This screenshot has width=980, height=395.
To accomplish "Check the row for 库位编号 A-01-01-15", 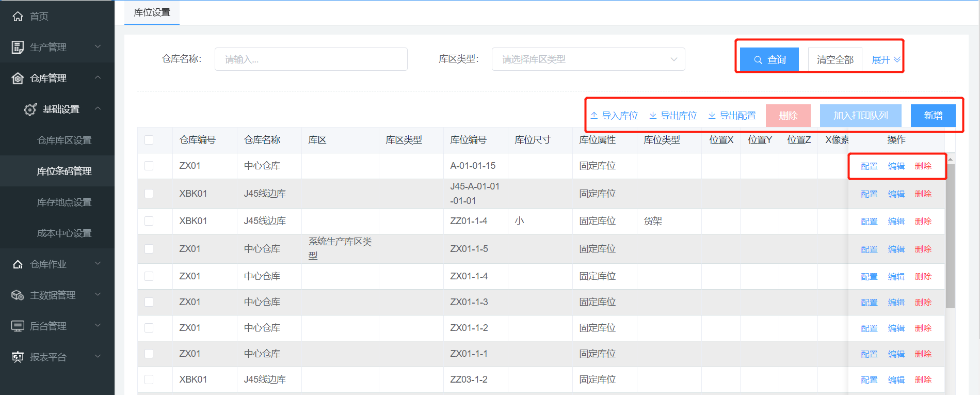I will pos(149,166).
